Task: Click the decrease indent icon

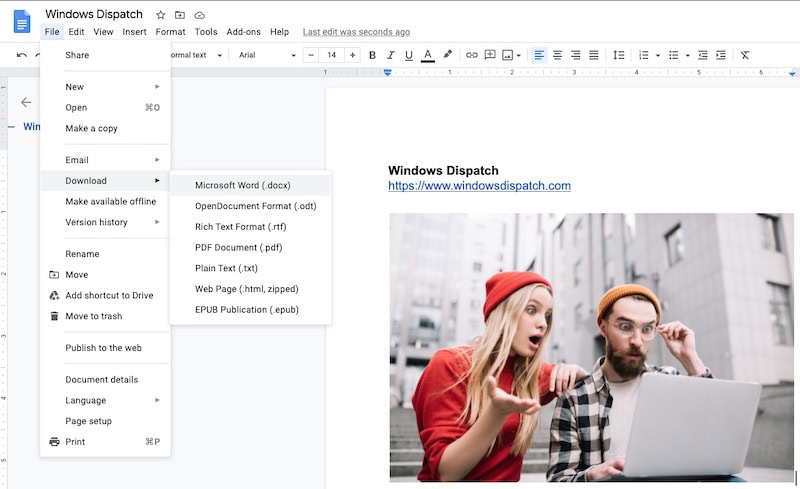Action: [x=703, y=55]
